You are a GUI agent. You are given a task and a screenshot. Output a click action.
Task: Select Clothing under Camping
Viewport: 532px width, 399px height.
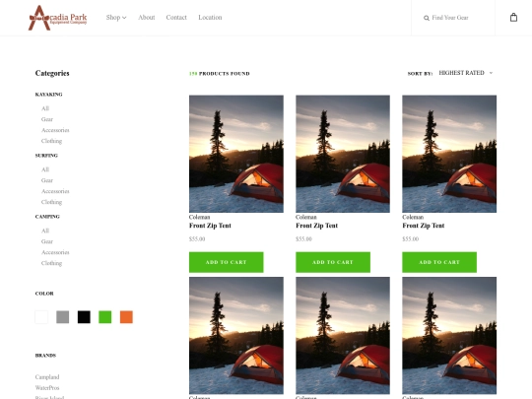point(51,263)
